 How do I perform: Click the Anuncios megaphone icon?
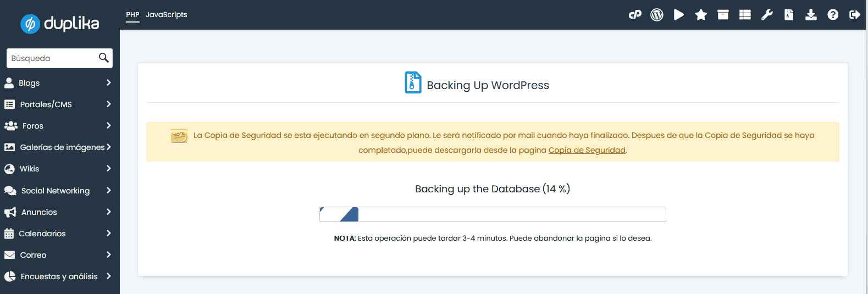pyautogui.click(x=10, y=212)
